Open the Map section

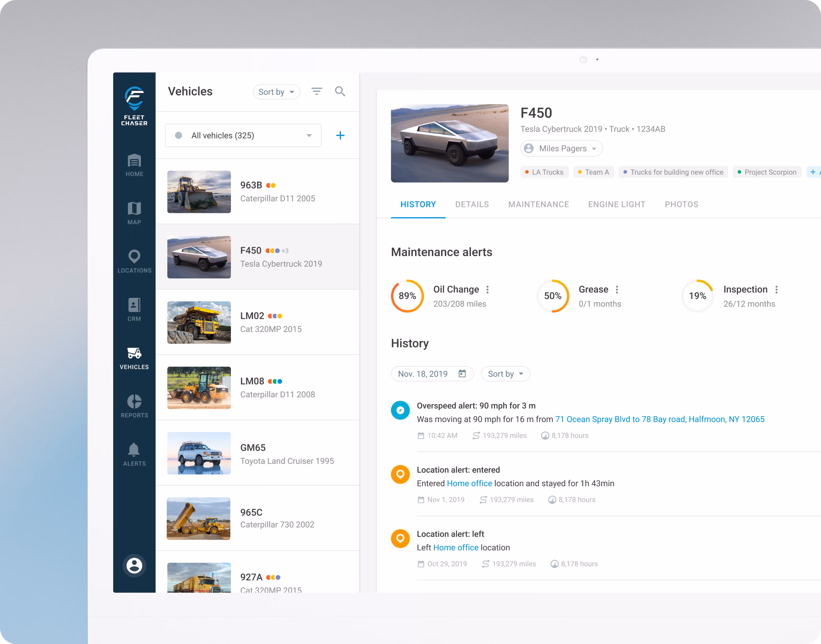click(x=134, y=213)
